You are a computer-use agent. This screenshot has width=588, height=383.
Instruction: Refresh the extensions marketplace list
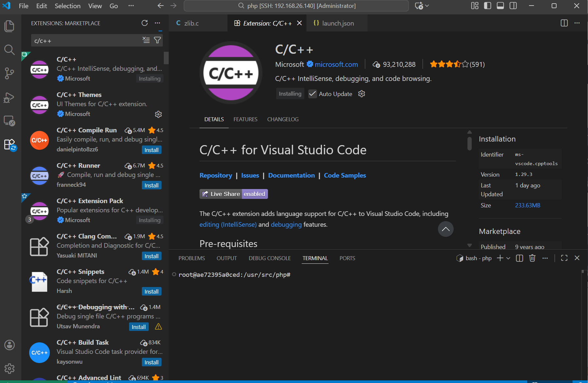coord(144,23)
